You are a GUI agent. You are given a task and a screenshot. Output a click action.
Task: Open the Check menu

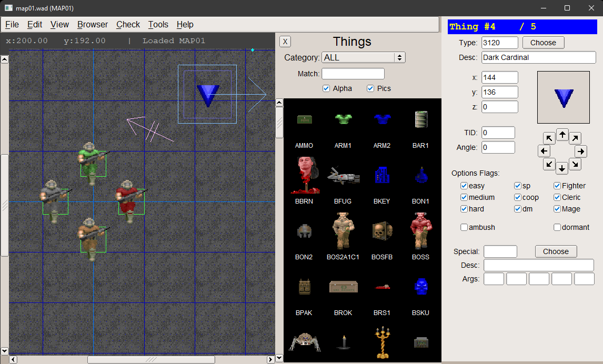[x=128, y=25]
